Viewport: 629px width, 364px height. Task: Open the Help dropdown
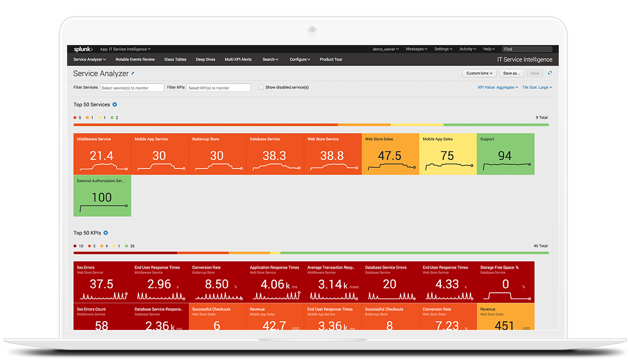(x=489, y=49)
